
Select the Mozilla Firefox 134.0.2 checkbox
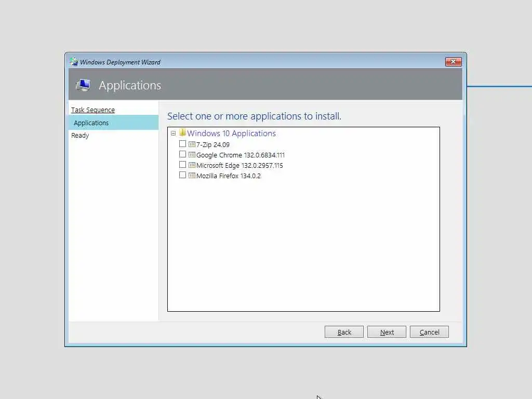coord(182,175)
